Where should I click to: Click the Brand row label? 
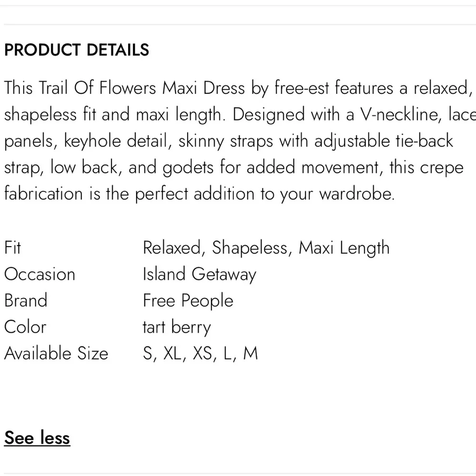point(26,300)
